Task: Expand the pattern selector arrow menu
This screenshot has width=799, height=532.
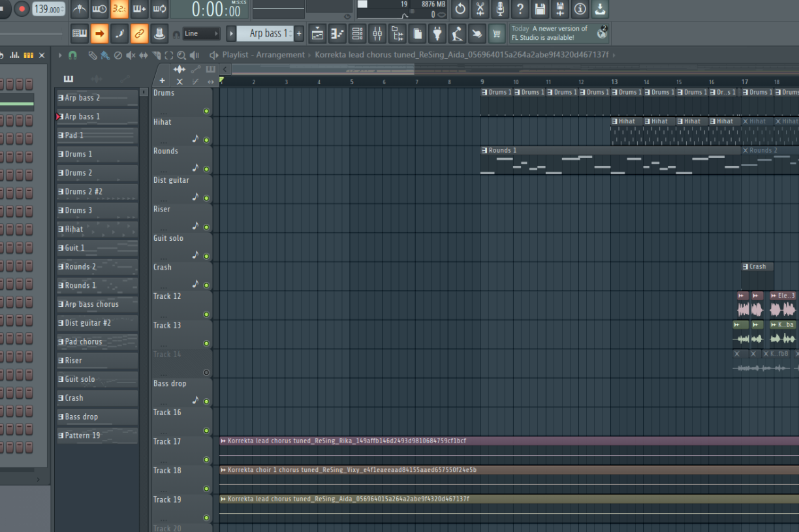Action: pyautogui.click(x=231, y=33)
